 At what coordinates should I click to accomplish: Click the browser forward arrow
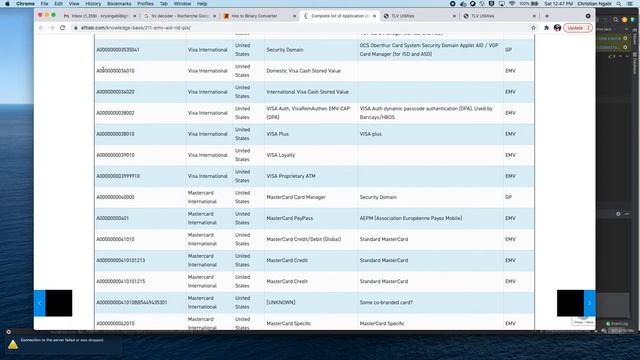[51, 28]
